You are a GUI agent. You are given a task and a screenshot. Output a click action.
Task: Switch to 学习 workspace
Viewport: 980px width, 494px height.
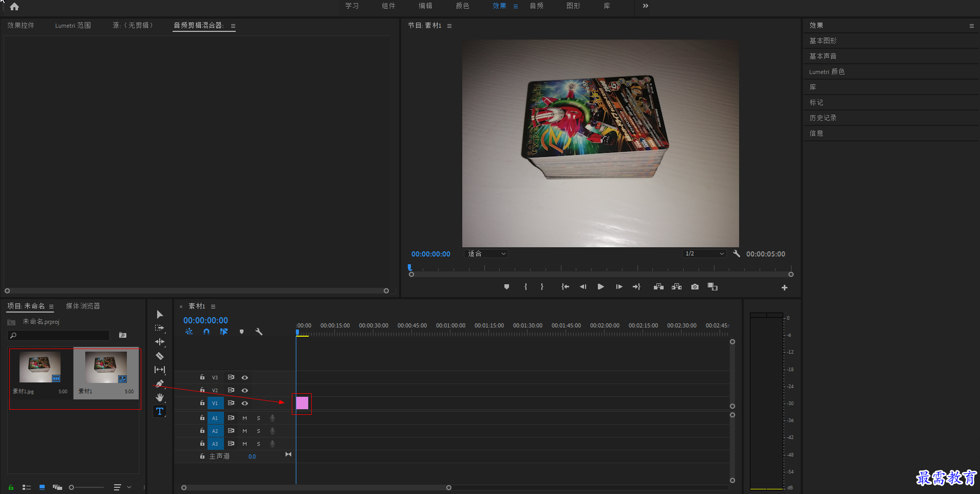point(352,6)
